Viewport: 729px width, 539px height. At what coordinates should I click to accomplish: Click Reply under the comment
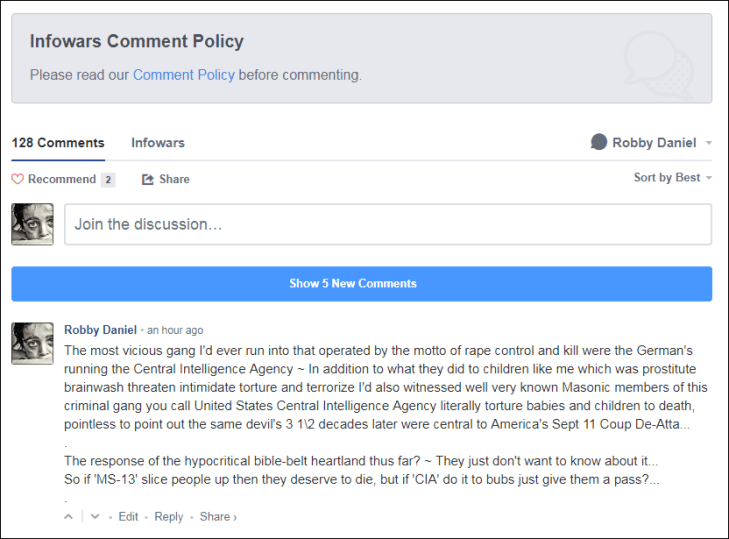click(x=169, y=517)
